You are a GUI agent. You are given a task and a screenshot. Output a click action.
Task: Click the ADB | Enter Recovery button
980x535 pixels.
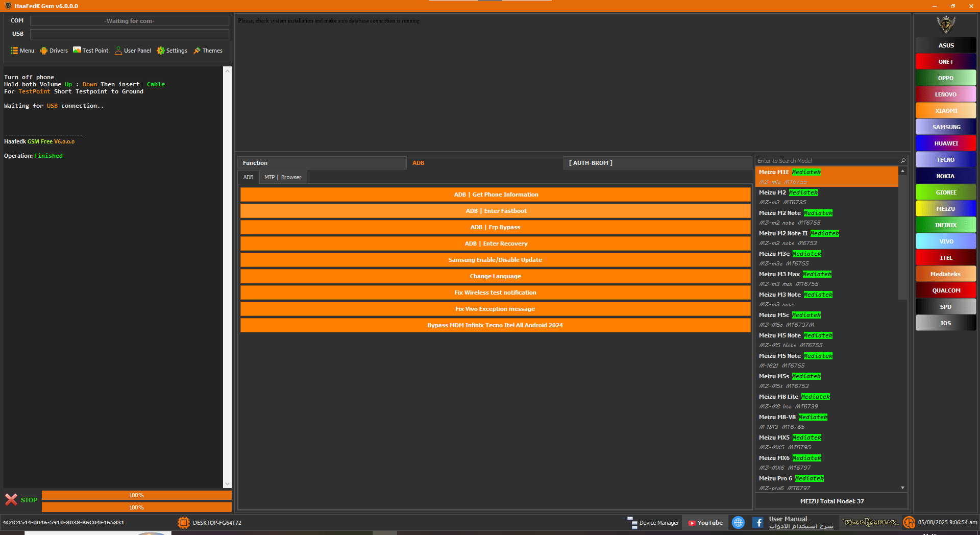pos(495,244)
